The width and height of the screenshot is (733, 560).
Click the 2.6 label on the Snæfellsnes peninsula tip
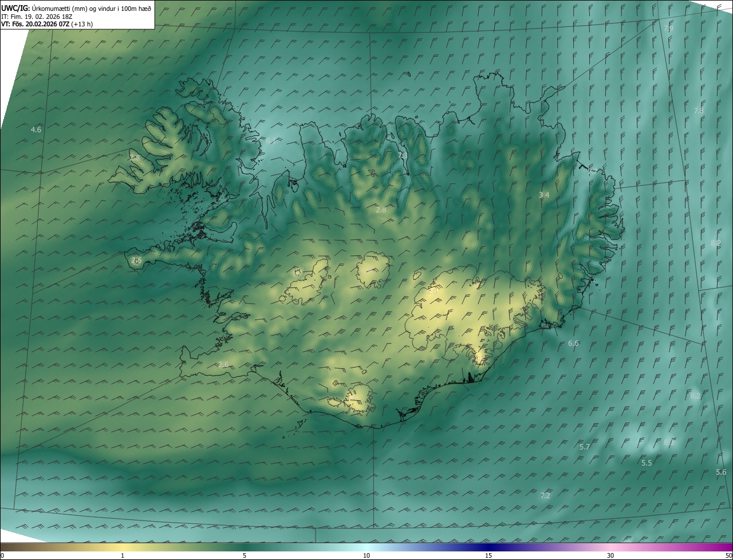pyautogui.click(x=136, y=261)
